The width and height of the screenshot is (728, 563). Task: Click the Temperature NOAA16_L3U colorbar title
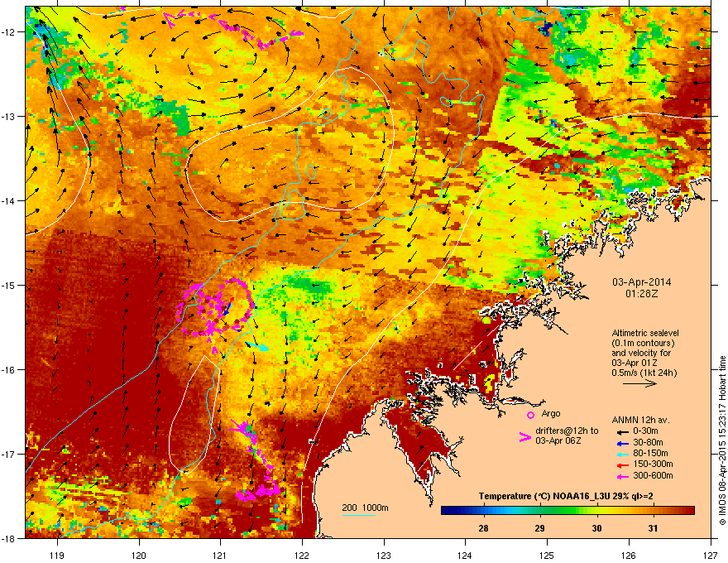tap(566, 496)
